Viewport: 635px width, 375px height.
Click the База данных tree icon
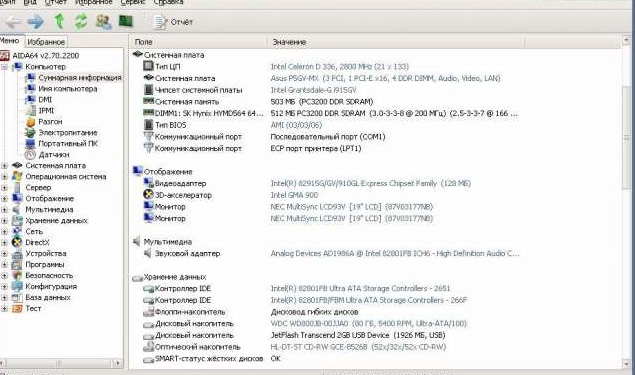pos(17,298)
